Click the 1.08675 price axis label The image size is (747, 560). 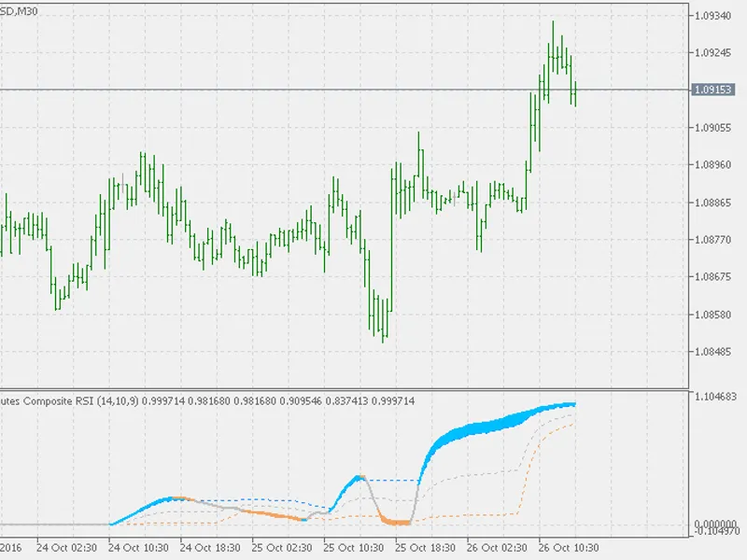pyautogui.click(x=712, y=276)
